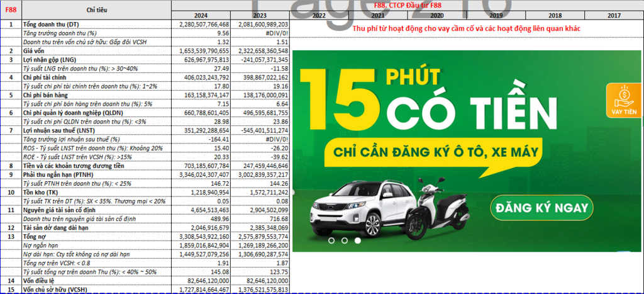Select the first carousel dot
The image size is (644, 294).
(x=331, y=240)
